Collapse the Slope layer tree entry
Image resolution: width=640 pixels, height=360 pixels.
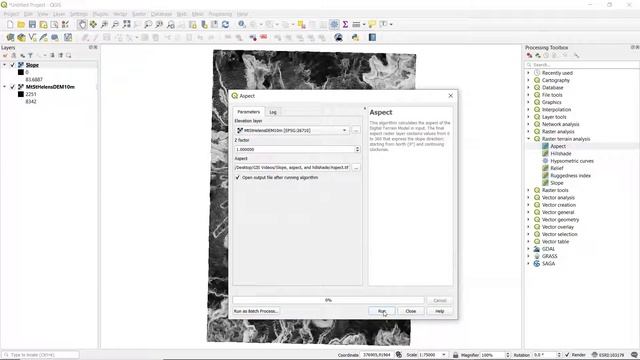coord(4,65)
